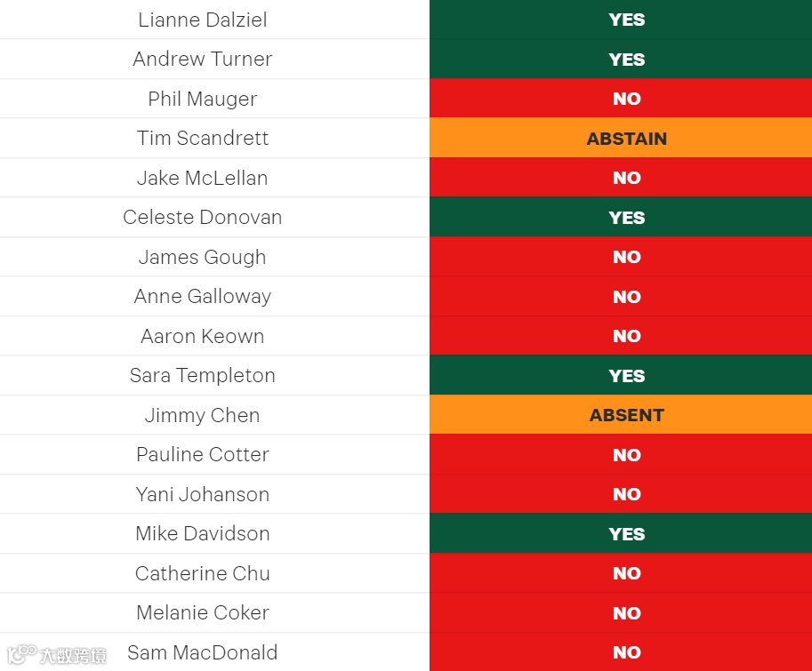Select Andrew Turner name
This screenshot has width=812, height=671.
(203, 59)
